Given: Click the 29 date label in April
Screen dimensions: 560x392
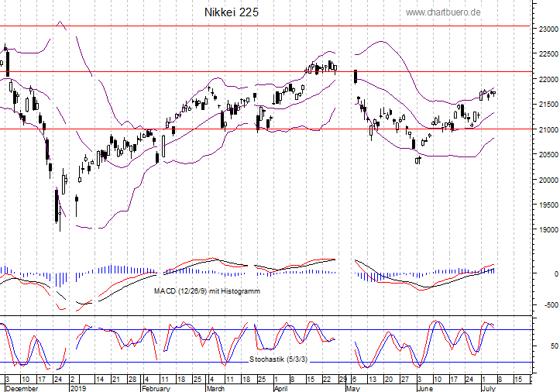Looking at the screenshot, I should (x=342, y=380).
